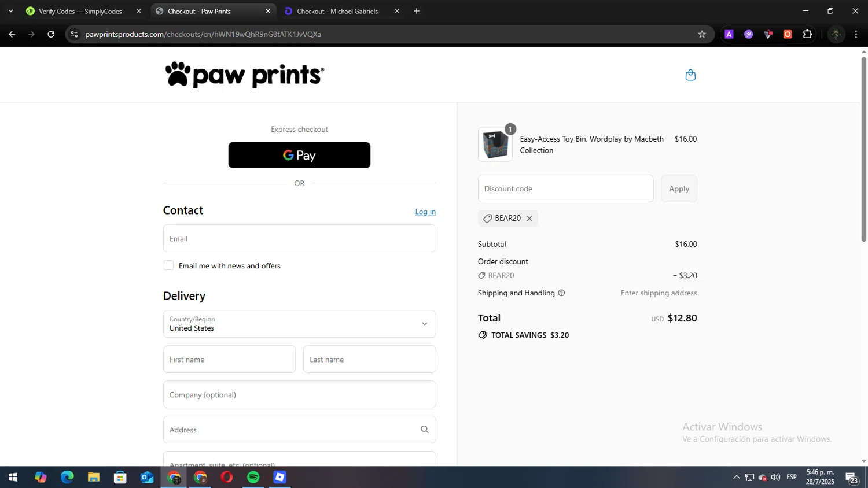
Task: Click the purple A extension icon
Action: 729,34
